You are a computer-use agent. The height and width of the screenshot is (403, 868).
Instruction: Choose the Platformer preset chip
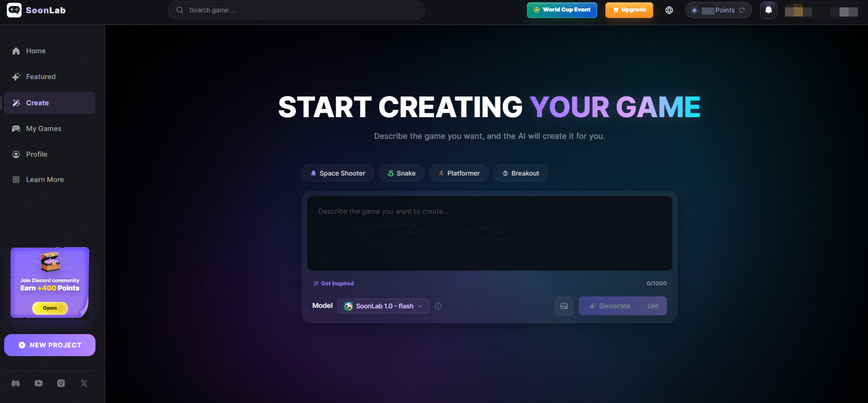tap(459, 173)
